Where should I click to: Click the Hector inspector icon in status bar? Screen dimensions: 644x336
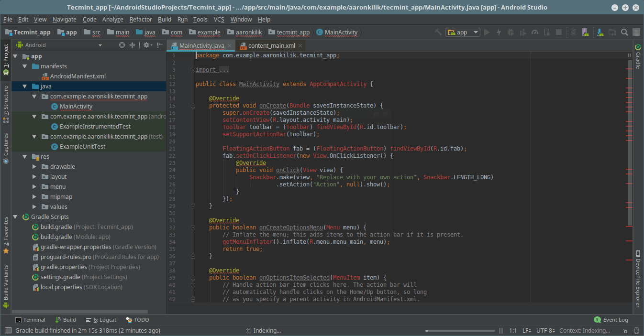(636, 331)
